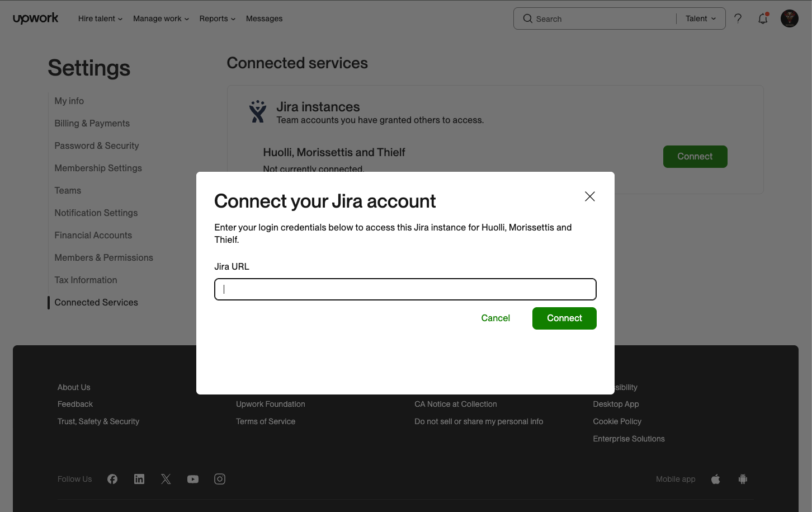The height and width of the screenshot is (512, 812).
Task: Cancel the Jira connection dialog
Action: [x=495, y=318]
